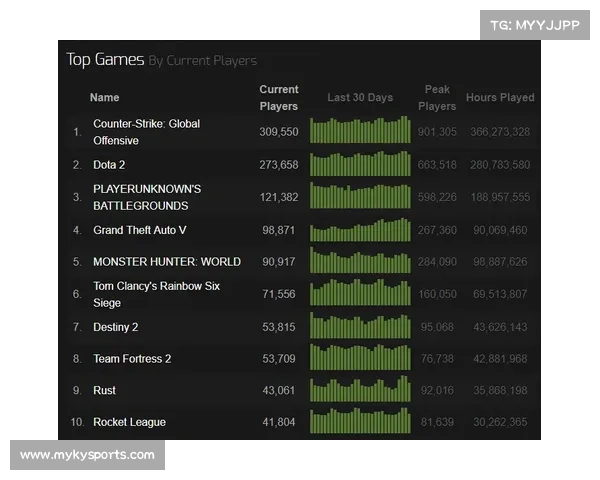
Task: Select hours played value 366,273,328
Action: click(x=500, y=132)
